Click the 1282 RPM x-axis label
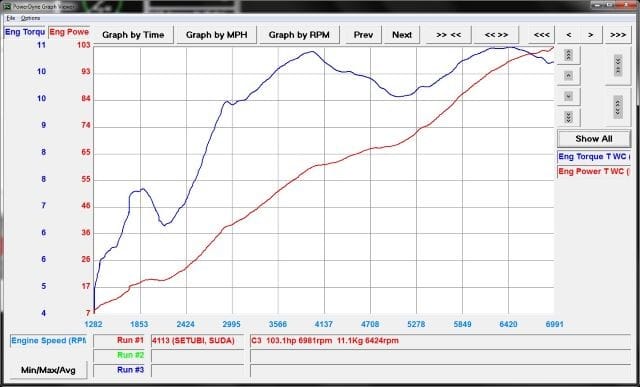The width and height of the screenshot is (640, 387). tap(93, 325)
